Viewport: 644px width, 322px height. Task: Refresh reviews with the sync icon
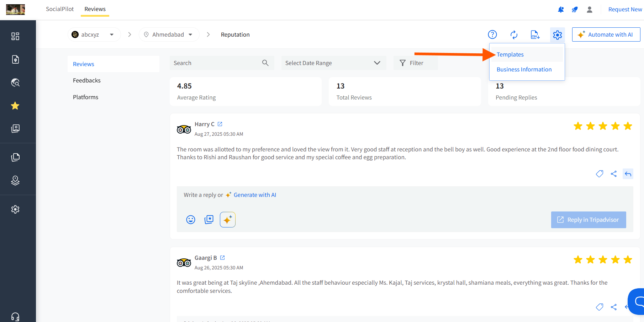[x=514, y=34]
